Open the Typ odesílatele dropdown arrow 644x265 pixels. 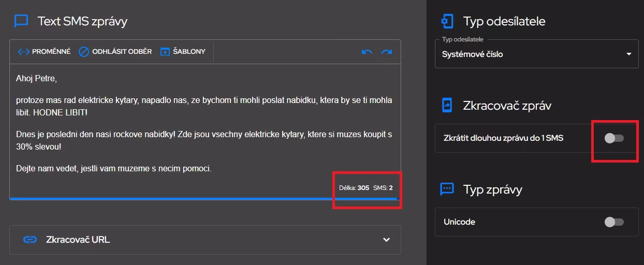629,54
